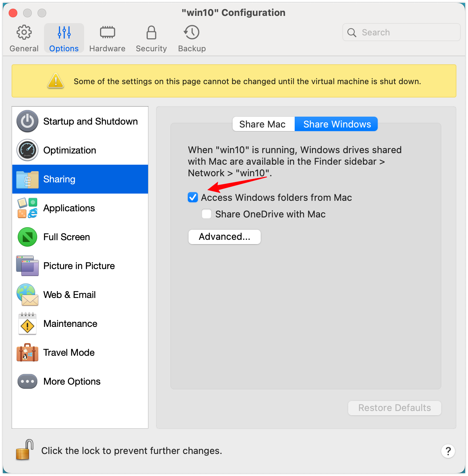The image size is (468, 476).
Task: Select Web & Email label in sidebar
Action: point(70,295)
